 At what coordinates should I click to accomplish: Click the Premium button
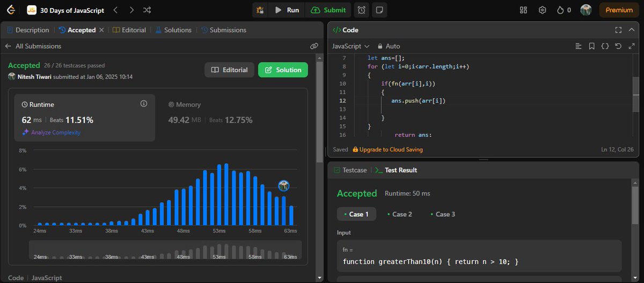[x=619, y=10]
